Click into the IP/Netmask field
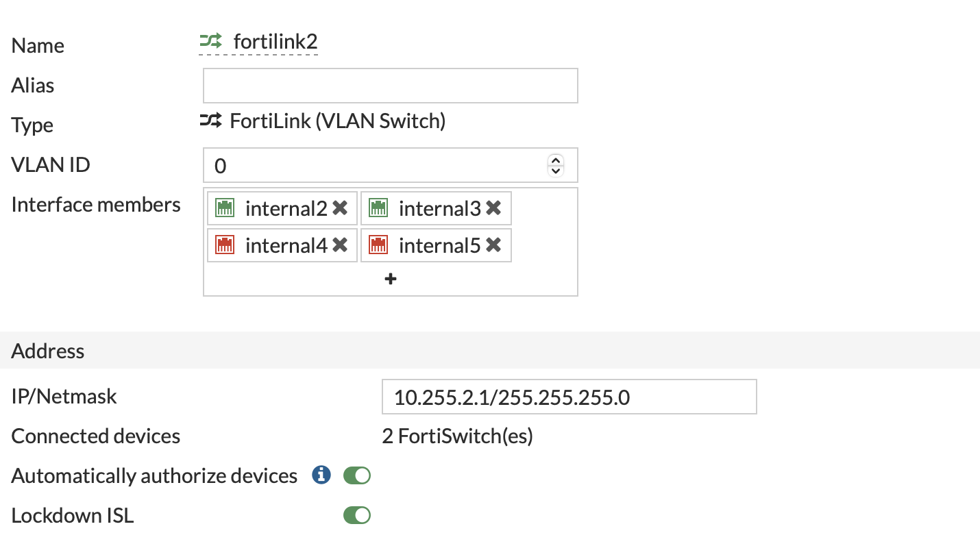This screenshot has height=559, width=980. tap(569, 397)
